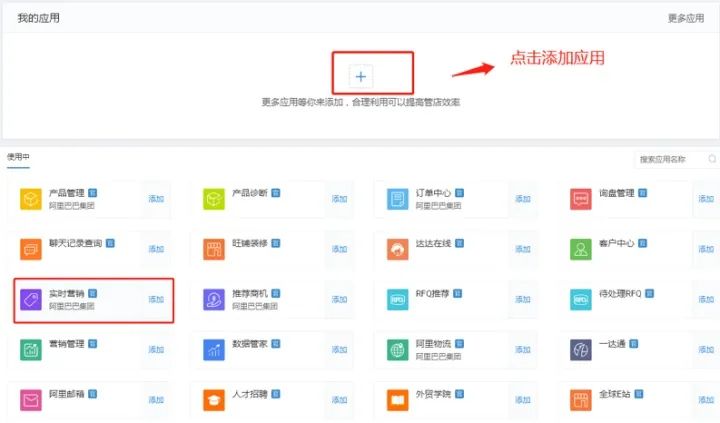
Task: Click the 实时营销 purple tag icon
Action: [31, 299]
